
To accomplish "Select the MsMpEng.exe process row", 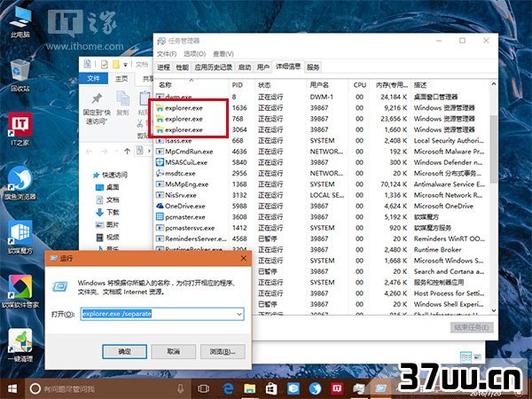I will [322, 184].
